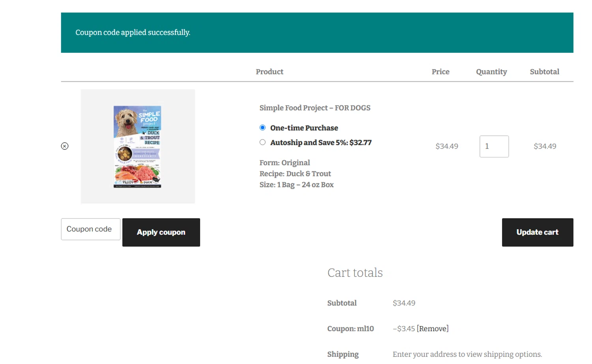Remove the dog food item using the circled X icon
The image size is (592, 364).
[x=65, y=146]
